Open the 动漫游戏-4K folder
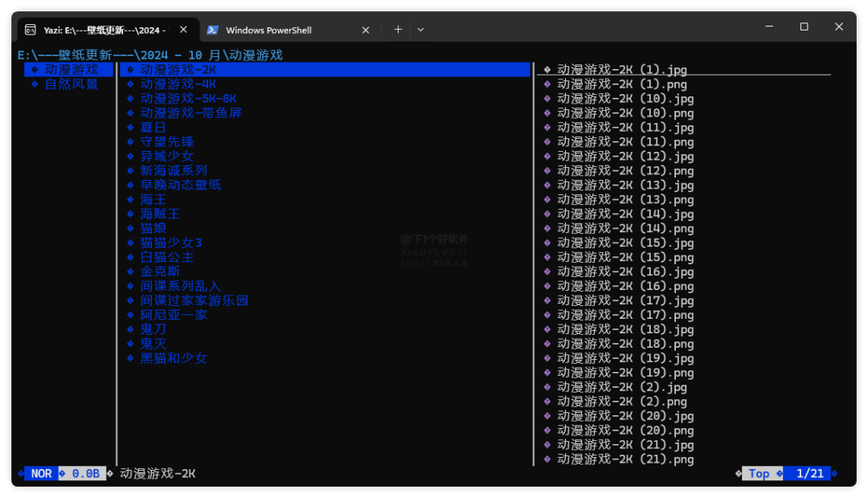The height and width of the screenshot is (498, 868). coord(178,84)
